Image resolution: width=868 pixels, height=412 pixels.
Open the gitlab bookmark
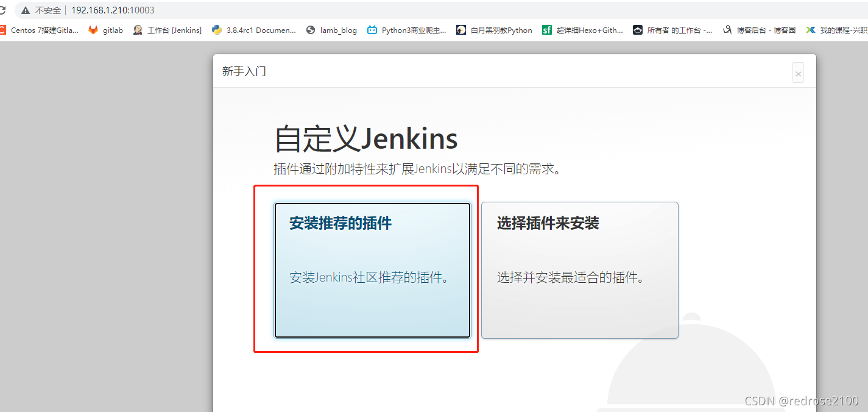pos(106,30)
